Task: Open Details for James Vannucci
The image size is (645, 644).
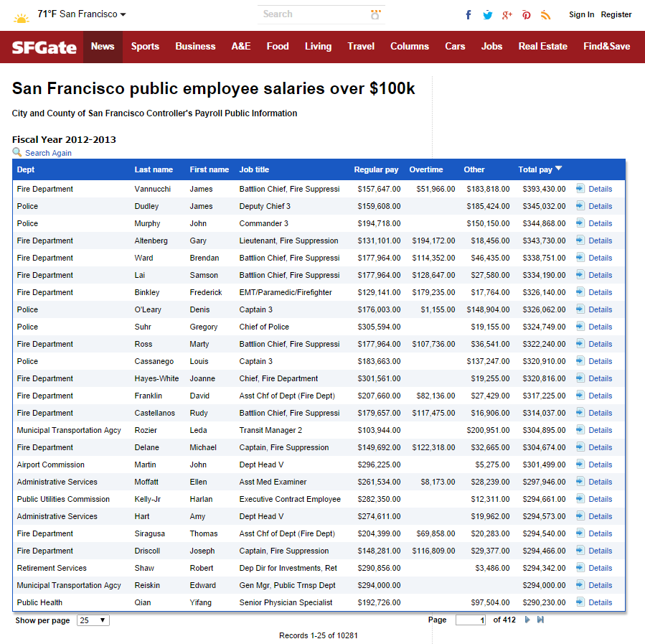Action: click(600, 189)
